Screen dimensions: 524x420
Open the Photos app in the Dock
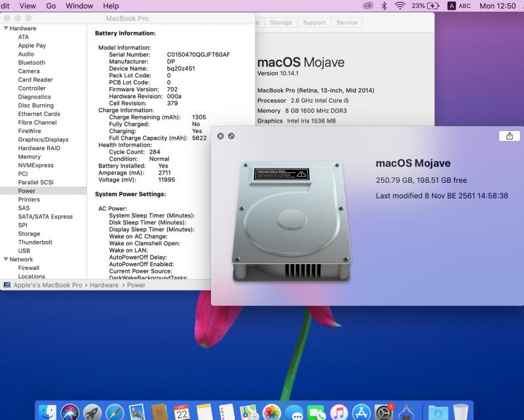click(x=271, y=412)
